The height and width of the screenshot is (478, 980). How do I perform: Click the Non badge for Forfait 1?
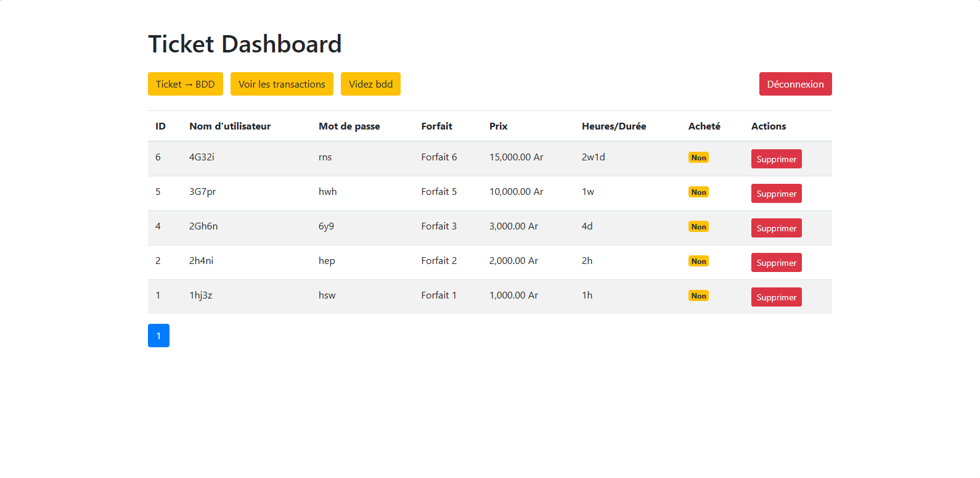698,296
